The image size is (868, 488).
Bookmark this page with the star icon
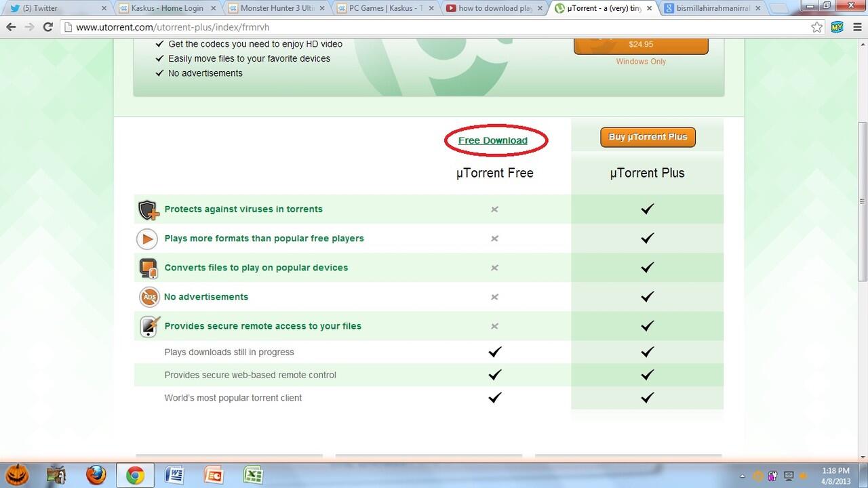point(816,27)
